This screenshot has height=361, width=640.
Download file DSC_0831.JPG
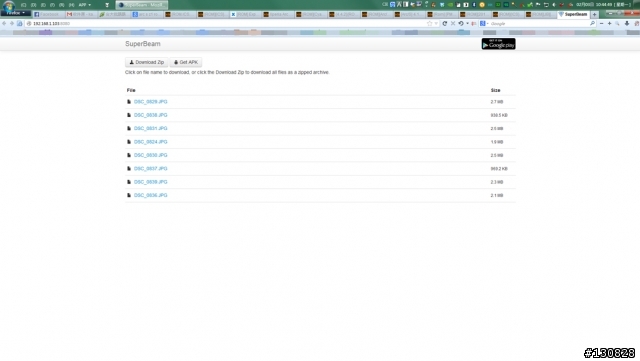151,129
